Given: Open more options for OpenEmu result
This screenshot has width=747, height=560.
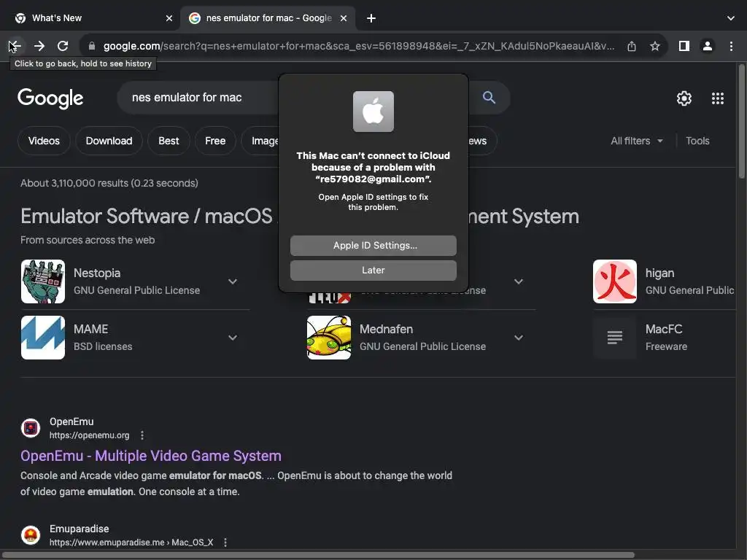Looking at the screenshot, I should (142, 435).
